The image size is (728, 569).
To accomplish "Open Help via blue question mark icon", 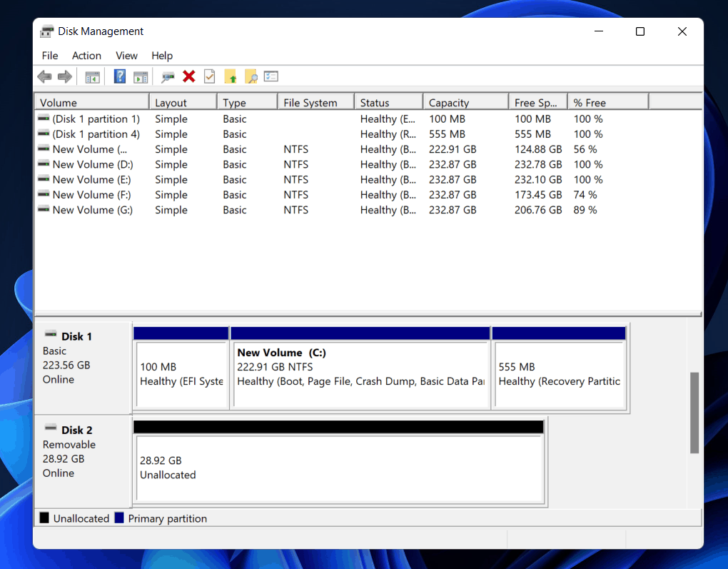I will tap(120, 76).
